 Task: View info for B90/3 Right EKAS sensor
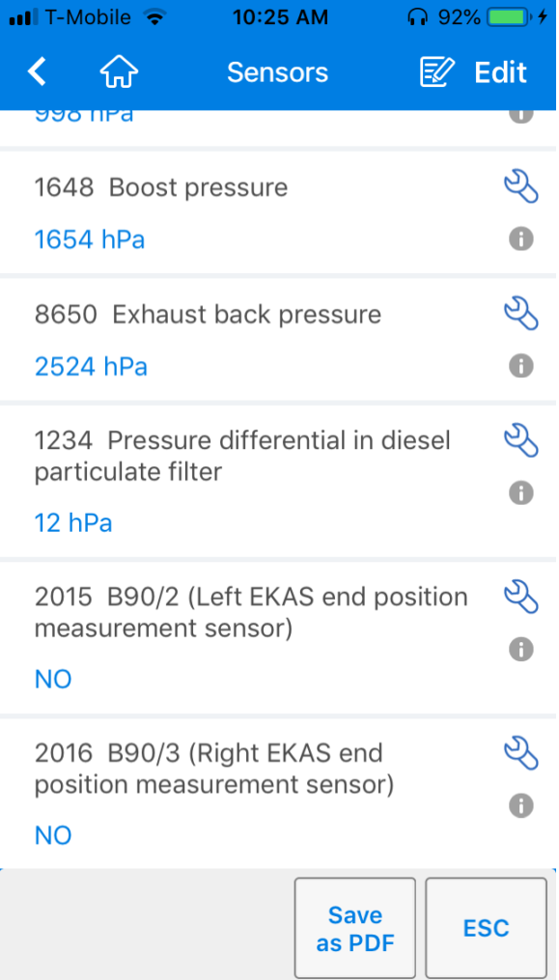tap(520, 806)
